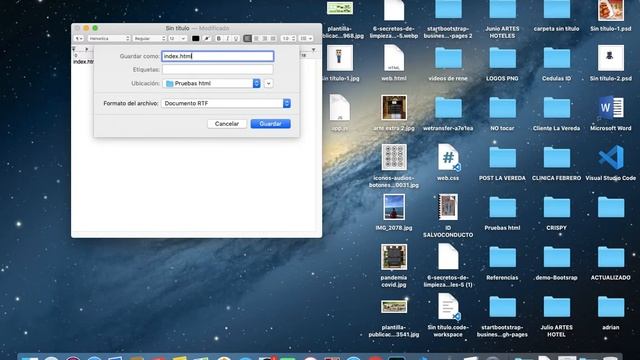Toggle bold formatting
Viewport: 640px width, 360px height.
coord(219,38)
